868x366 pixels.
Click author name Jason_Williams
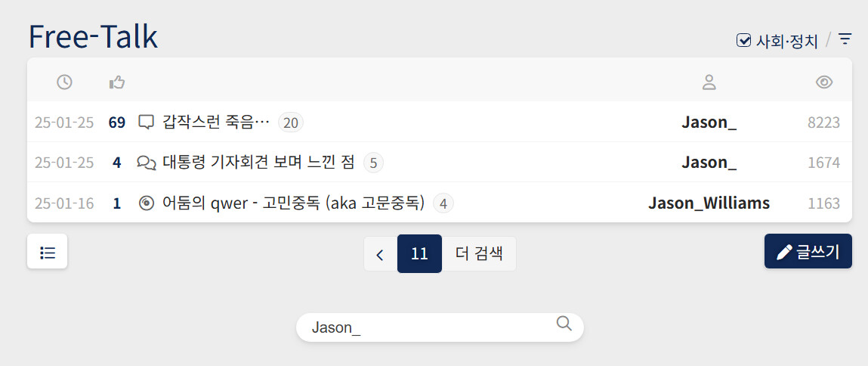pos(709,203)
